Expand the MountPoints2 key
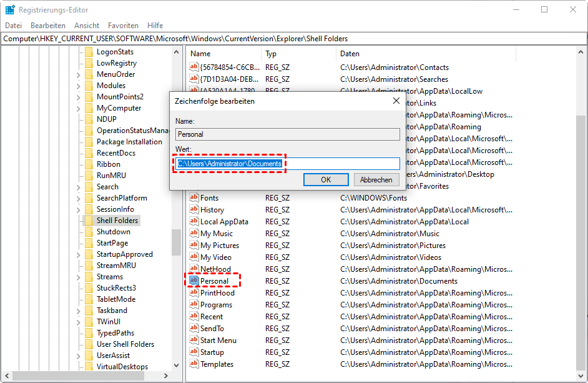 pos(79,97)
